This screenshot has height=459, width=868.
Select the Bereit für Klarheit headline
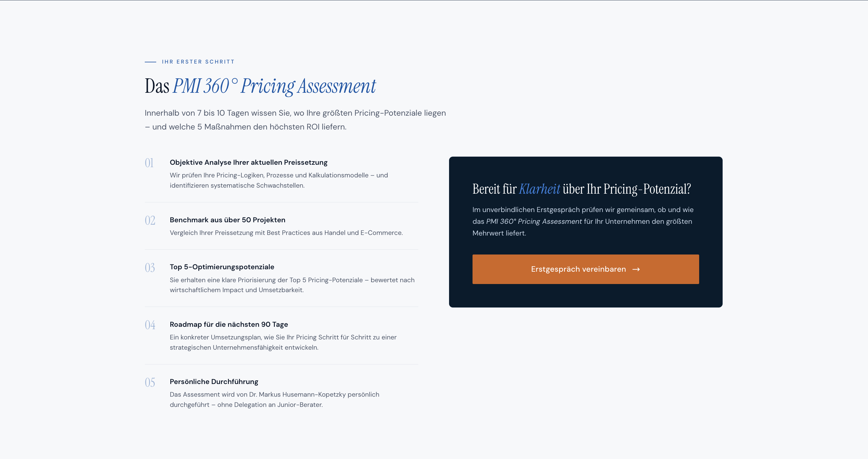pos(581,189)
